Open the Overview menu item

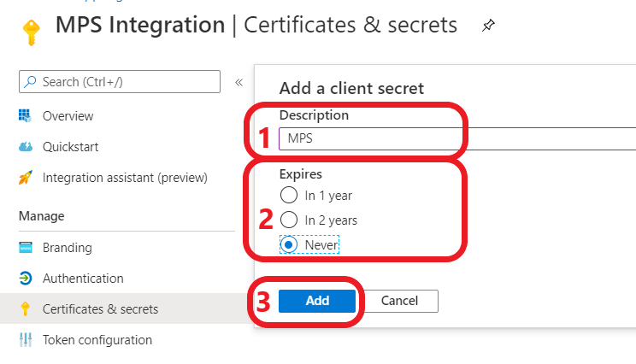[x=68, y=116]
